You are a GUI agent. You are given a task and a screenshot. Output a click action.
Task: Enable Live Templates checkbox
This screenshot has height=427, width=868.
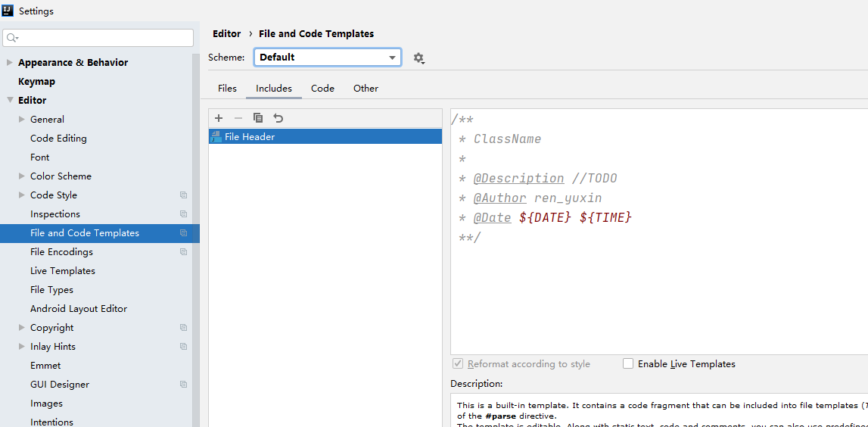[x=628, y=364]
